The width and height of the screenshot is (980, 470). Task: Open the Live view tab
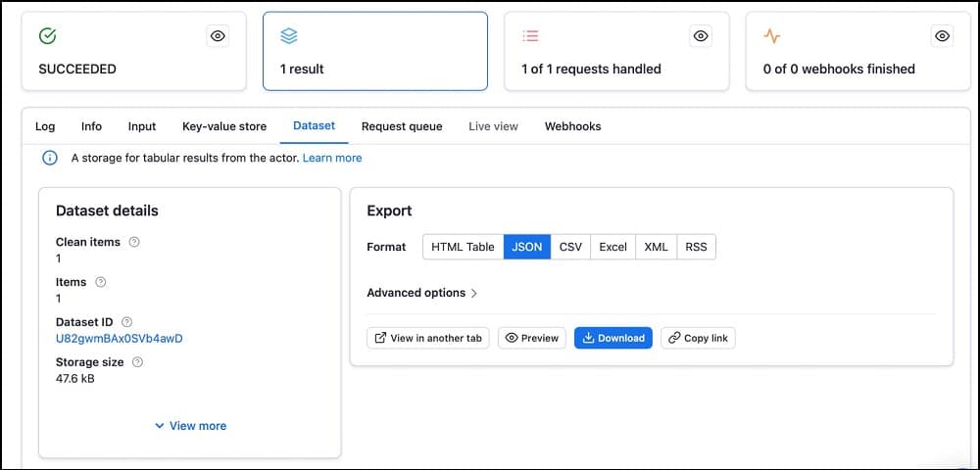pos(493,126)
